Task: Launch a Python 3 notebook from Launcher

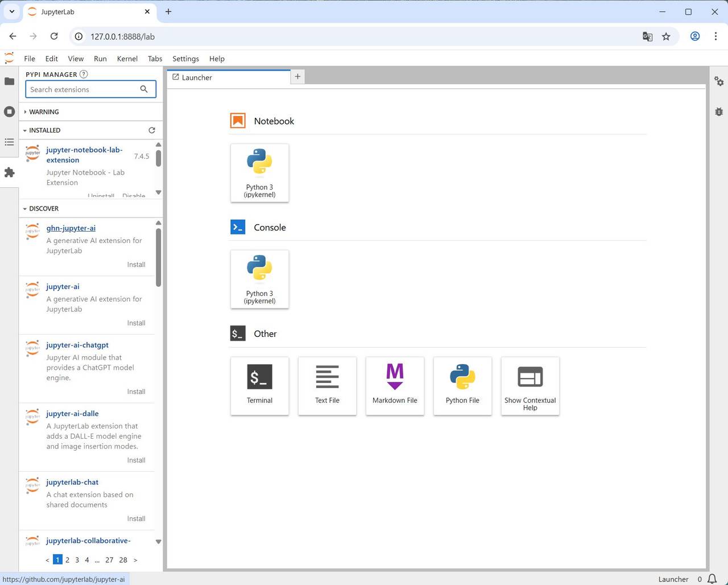Action: click(x=259, y=173)
